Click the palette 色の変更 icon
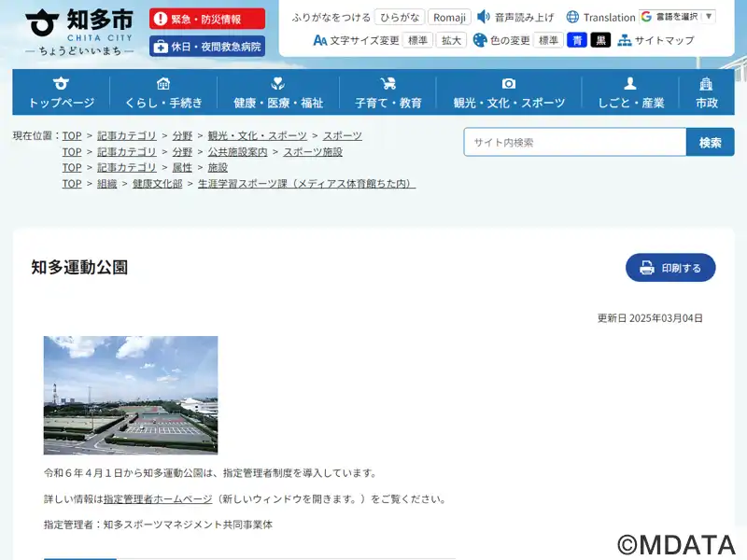747x560 pixels. click(480, 40)
